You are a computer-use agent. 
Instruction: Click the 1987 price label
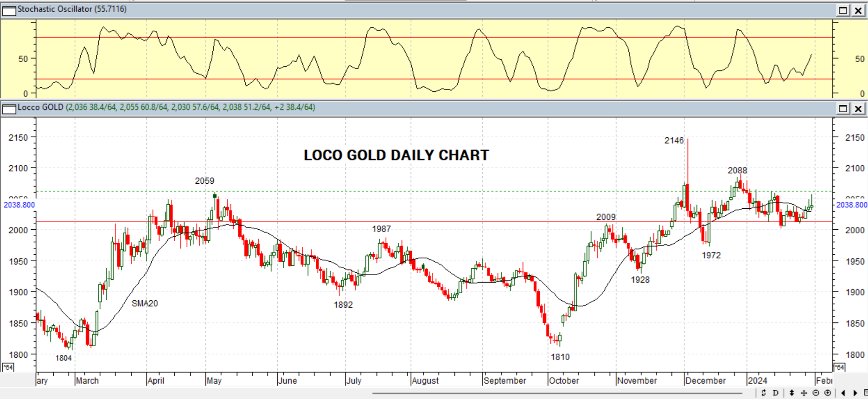381,229
